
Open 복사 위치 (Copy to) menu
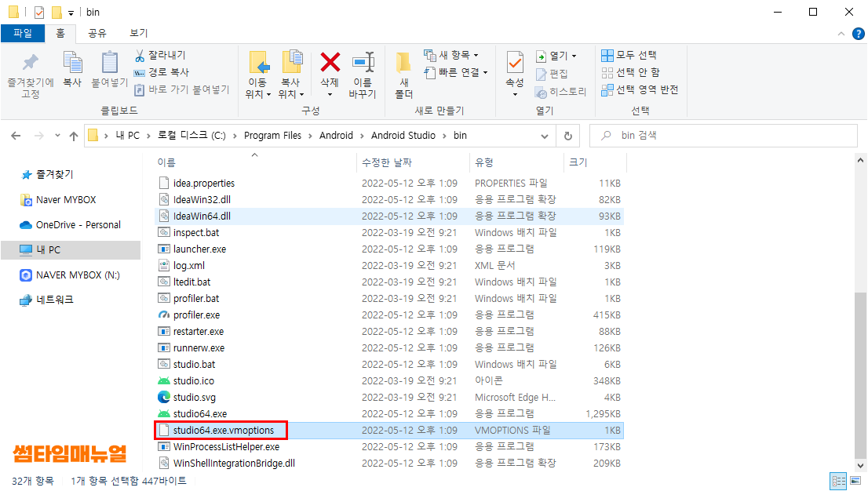click(290, 75)
